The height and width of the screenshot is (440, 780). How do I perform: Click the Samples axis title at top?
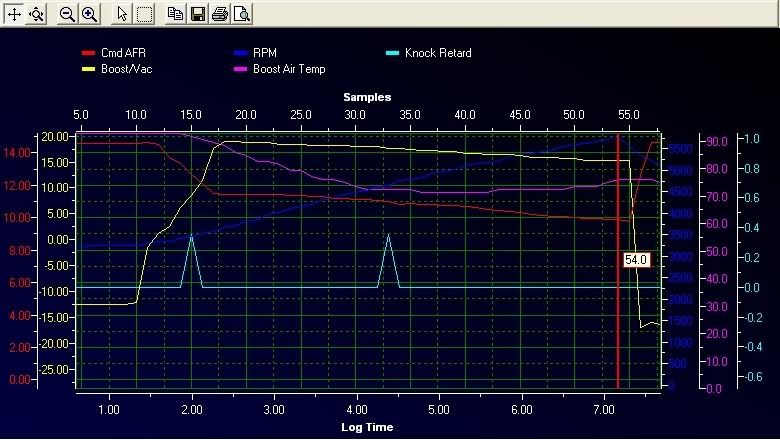click(x=367, y=97)
